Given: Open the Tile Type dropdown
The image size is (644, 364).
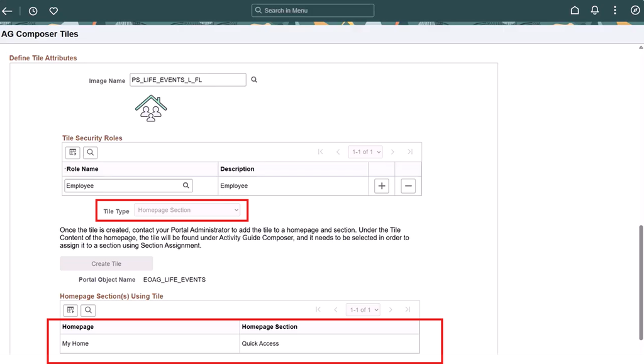Looking at the screenshot, I should 187,210.
